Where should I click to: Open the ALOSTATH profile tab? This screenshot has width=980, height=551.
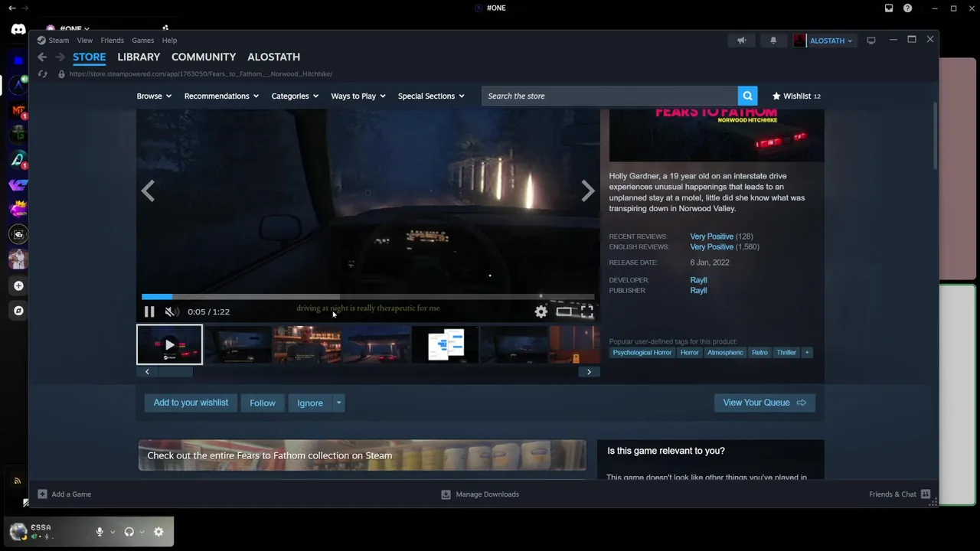[x=273, y=57]
